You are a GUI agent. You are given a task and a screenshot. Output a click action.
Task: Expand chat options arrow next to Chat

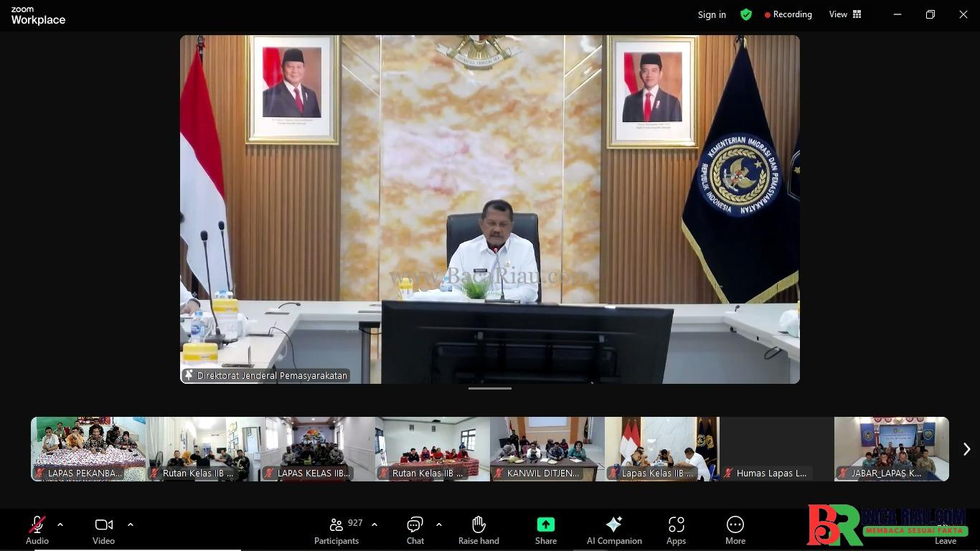(x=439, y=524)
